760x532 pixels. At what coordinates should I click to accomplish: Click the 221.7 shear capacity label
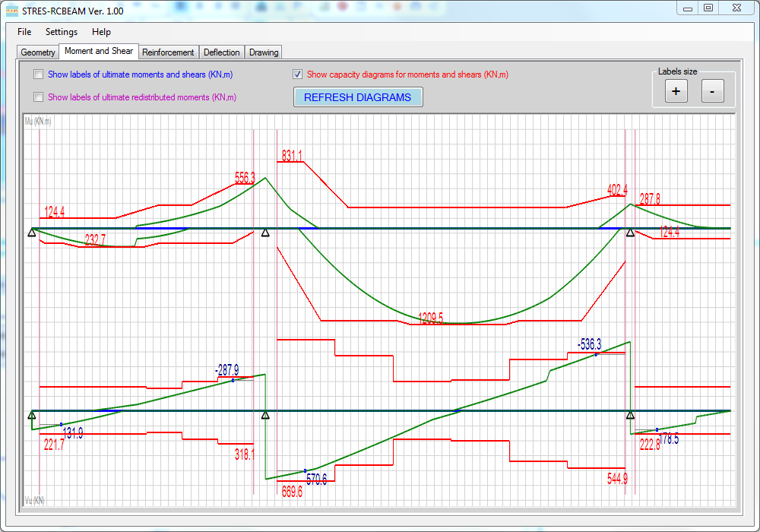[54, 445]
